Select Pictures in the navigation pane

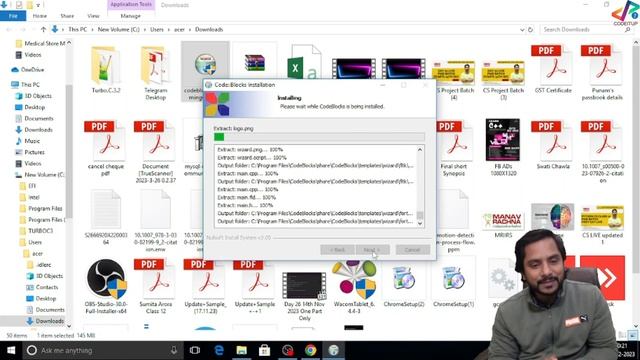coord(30,152)
